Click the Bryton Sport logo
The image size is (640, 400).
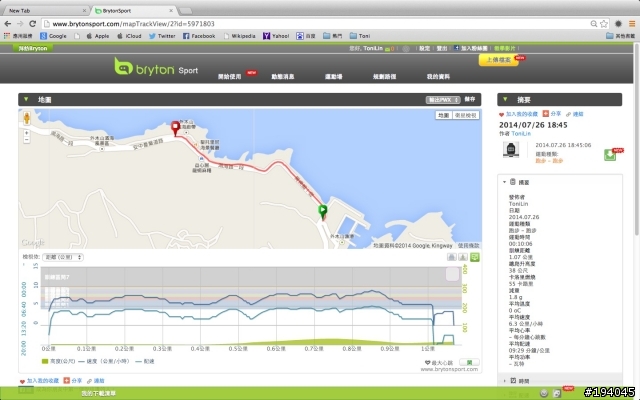point(156,67)
